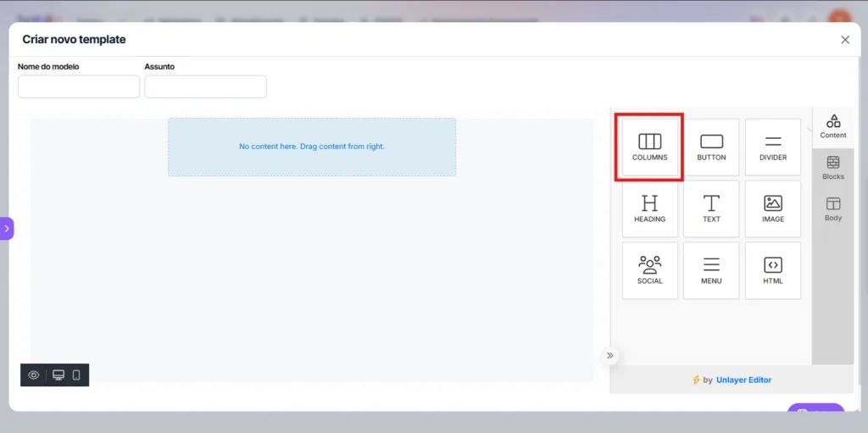Image resolution: width=868 pixels, height=433 pixels.
Task: Expand the purple left sidebar arrow
Action: click(x=7, y=229)
